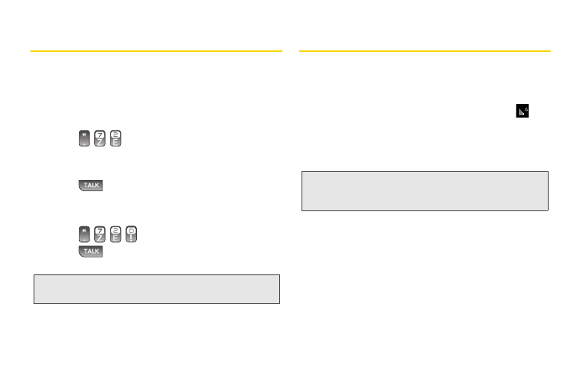
Task: Click the letter Z on the upper 7Z key
Action: (100, 142)
